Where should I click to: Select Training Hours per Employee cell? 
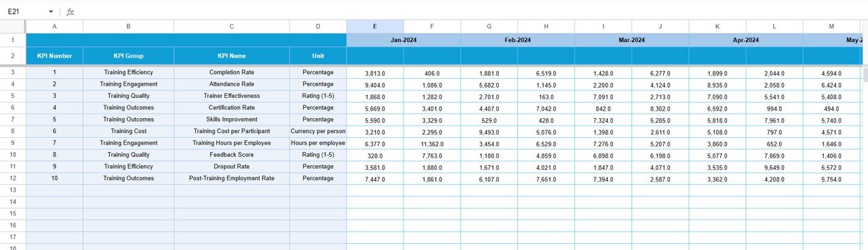click(231, 143)
